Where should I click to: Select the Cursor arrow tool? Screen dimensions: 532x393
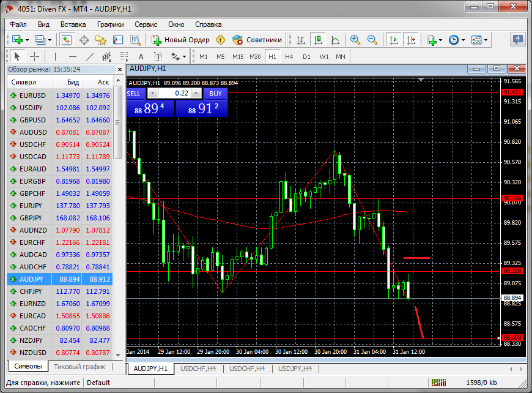(x=17, y=56)
